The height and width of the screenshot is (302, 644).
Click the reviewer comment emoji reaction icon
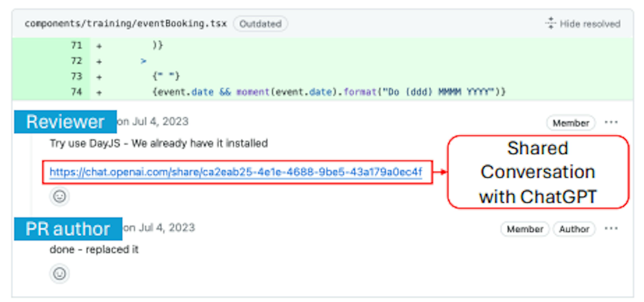pos(59,196)
